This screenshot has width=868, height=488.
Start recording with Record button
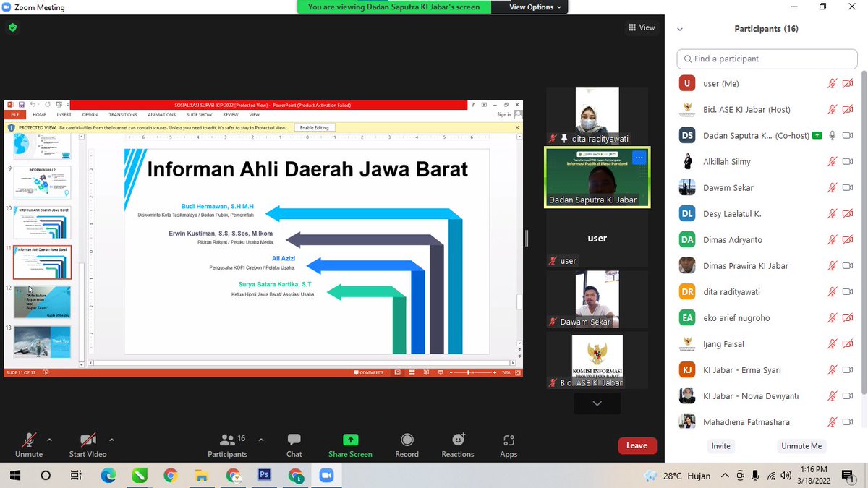407,445
